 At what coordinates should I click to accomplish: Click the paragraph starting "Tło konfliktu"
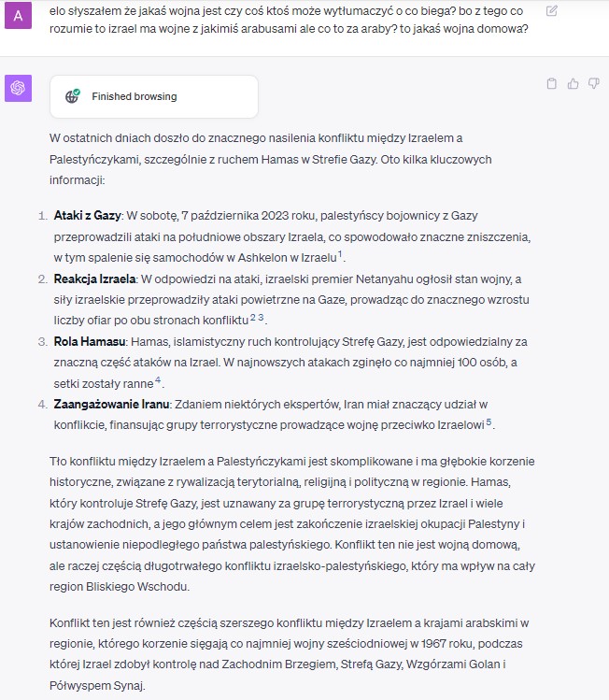point(292,523)
